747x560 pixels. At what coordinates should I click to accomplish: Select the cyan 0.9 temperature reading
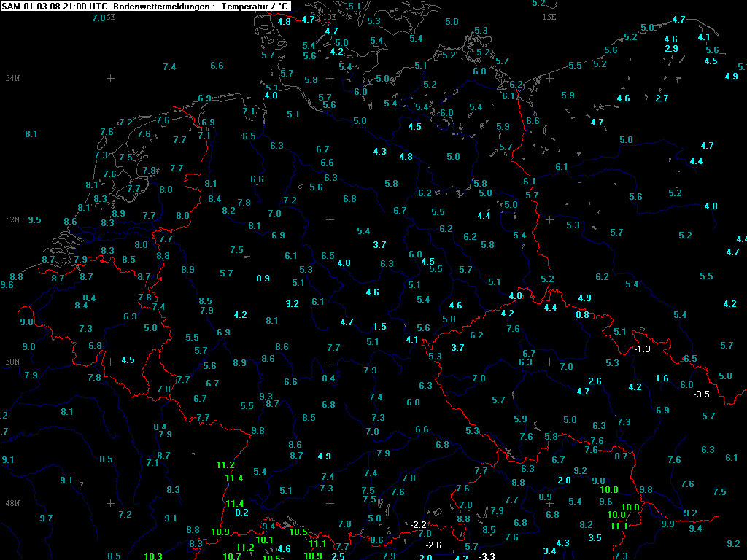263,279
